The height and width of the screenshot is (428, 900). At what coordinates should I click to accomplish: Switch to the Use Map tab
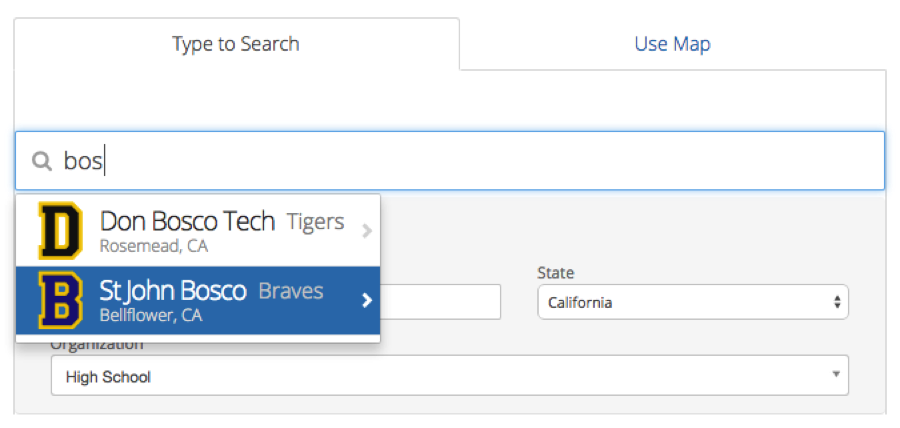click(x=672, y=44)
